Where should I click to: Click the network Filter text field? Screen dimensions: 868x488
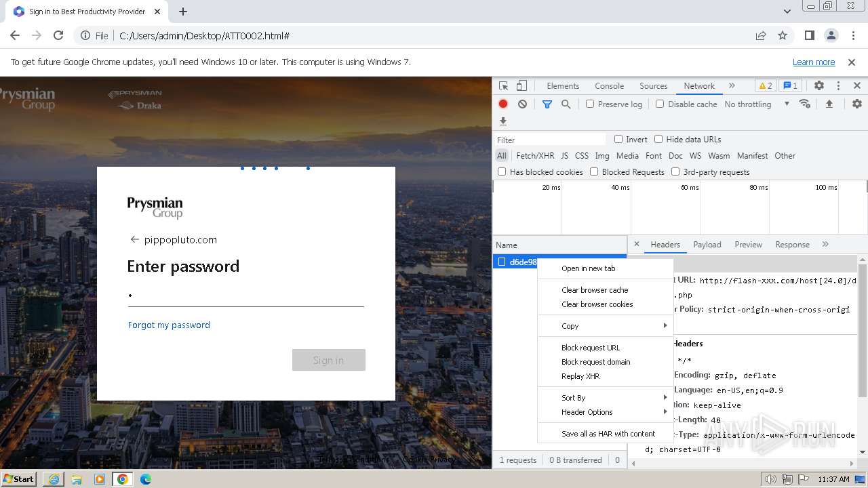pos(549,140)
